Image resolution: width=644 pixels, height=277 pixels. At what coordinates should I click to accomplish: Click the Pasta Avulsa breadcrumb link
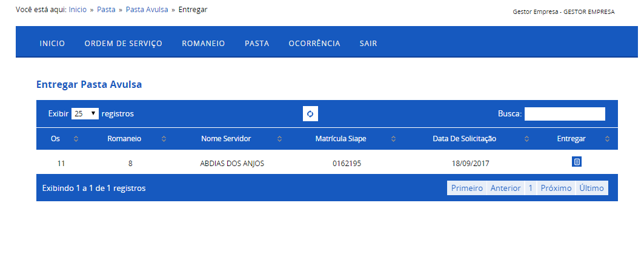(147, 10)
